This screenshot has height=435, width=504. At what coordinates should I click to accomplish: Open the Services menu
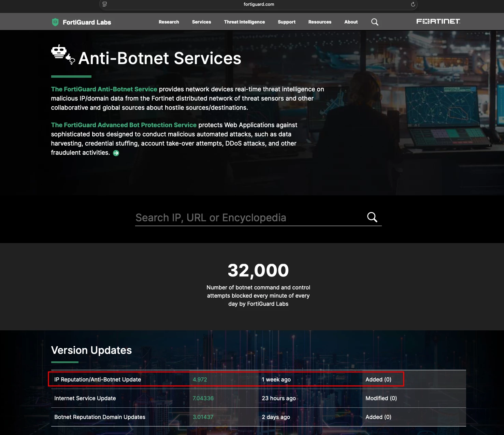click(x=202, y=22)
